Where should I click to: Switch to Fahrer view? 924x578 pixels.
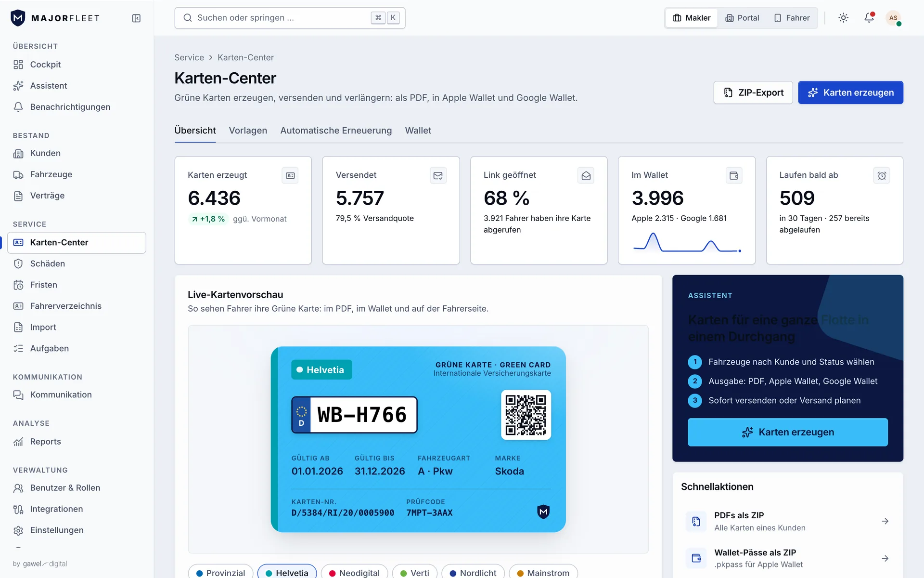(x=792, y=18)
